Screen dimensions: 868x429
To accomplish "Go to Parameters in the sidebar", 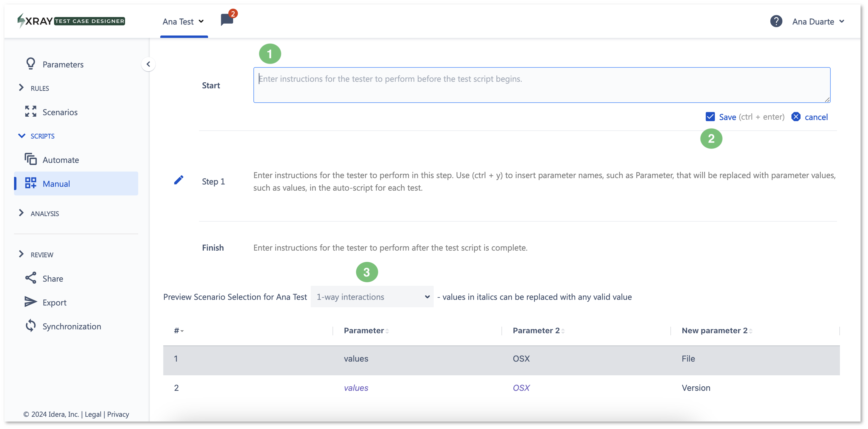I will (63, 64).
